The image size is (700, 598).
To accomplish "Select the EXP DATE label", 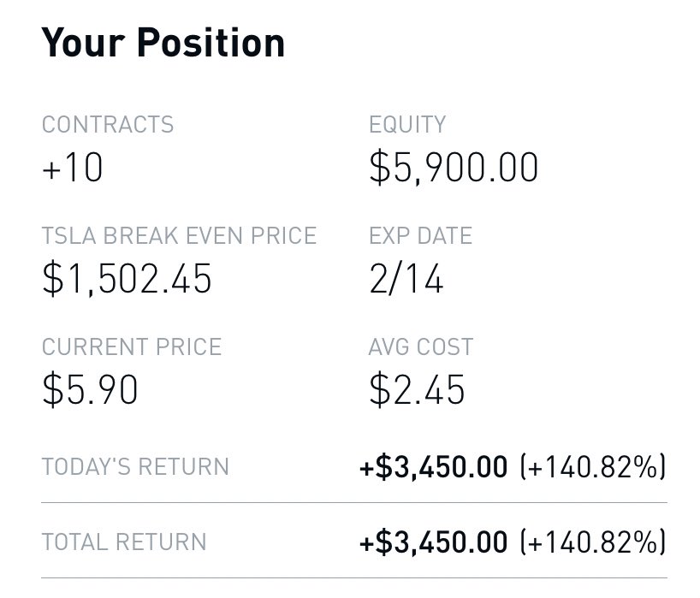I will (420, 236).
